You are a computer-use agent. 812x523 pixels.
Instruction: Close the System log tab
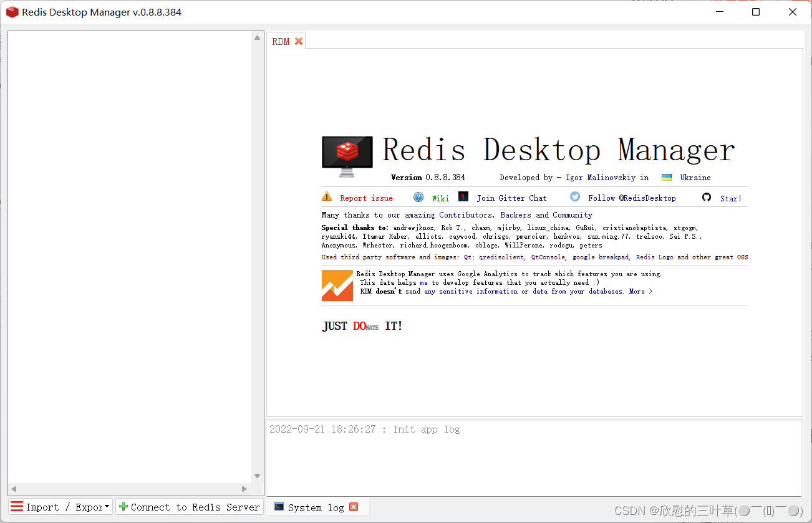[x=354, y=507]
